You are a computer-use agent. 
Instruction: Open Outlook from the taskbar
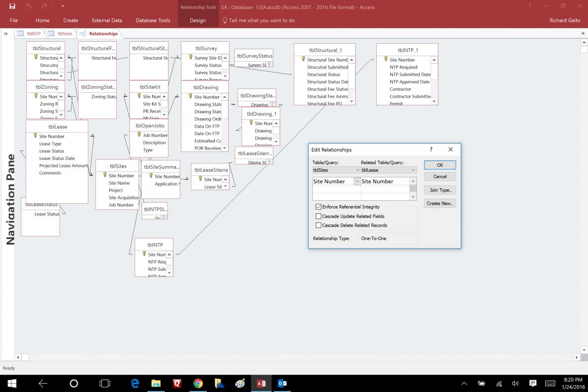coord(282,383)
